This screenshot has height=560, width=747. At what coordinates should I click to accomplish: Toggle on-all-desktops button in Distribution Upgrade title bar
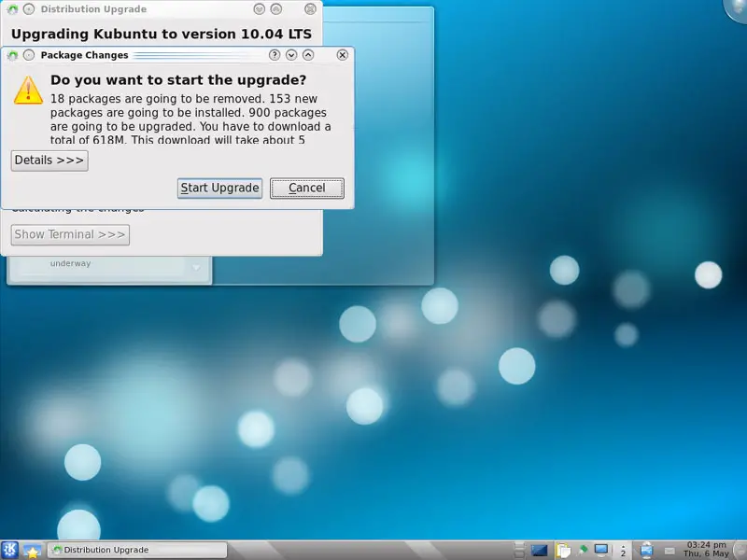29,9
